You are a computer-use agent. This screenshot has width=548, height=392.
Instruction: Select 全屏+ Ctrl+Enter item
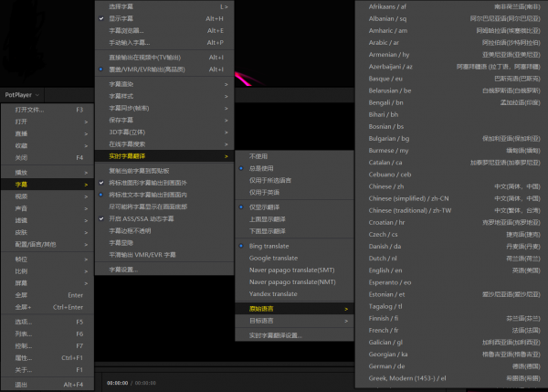47,307
